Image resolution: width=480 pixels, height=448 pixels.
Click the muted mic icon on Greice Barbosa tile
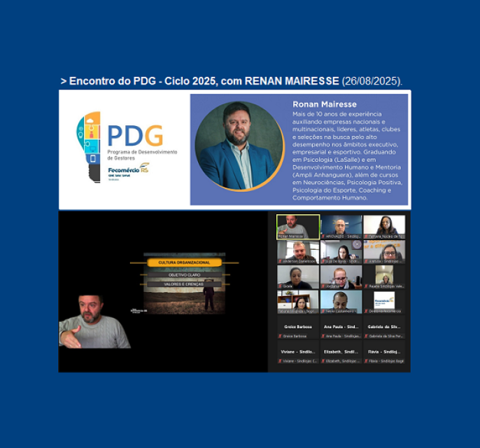coord(281,336)
